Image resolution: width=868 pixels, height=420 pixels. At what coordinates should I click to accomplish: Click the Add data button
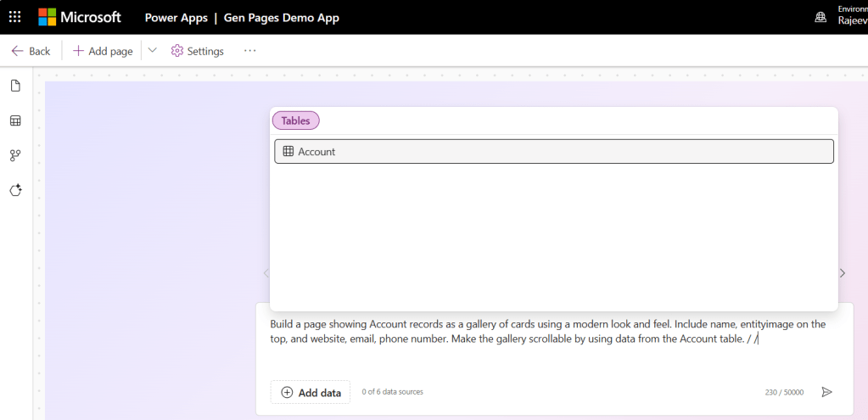click(311, 392)
